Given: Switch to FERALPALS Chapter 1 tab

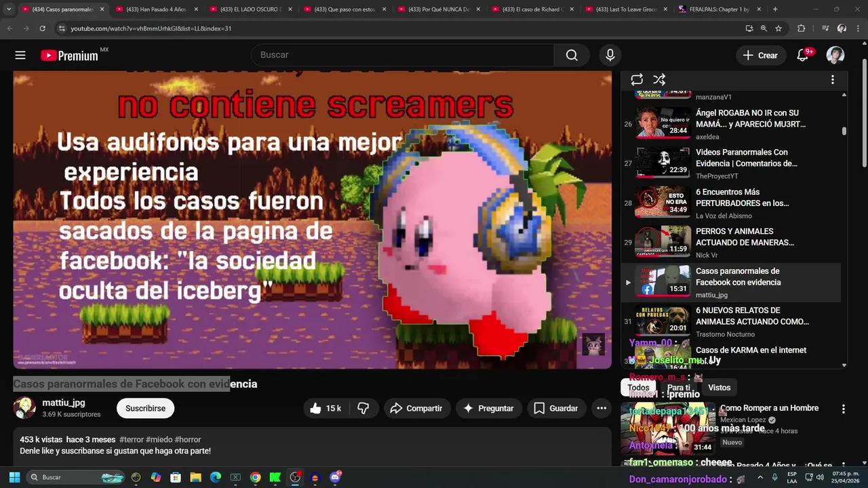Looking at the screenshot, I should point(720,9).
